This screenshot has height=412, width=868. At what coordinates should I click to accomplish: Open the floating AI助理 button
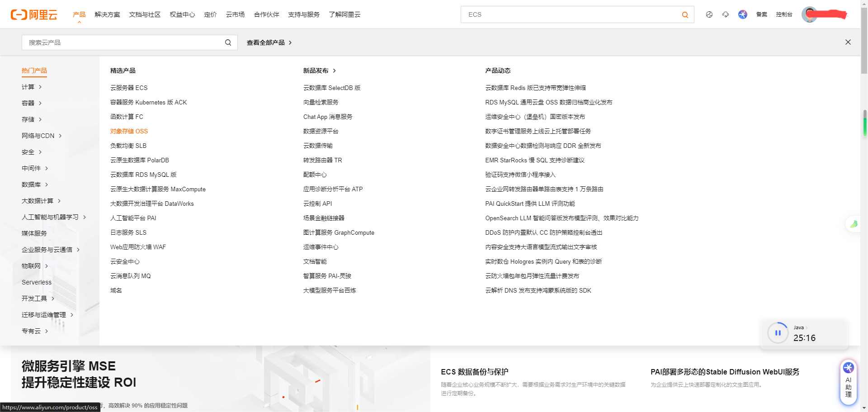click(849, 382)
